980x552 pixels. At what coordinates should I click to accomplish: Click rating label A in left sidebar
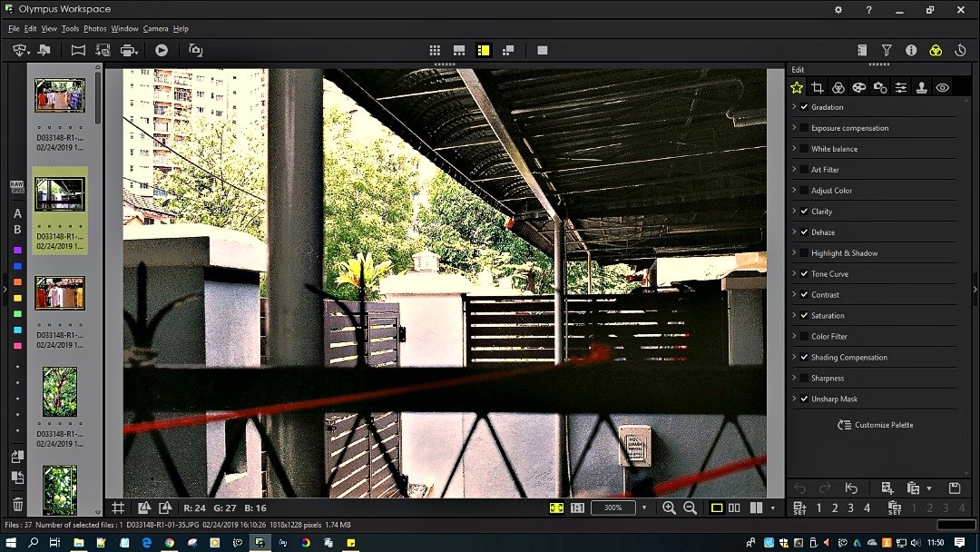click(17, 213)
